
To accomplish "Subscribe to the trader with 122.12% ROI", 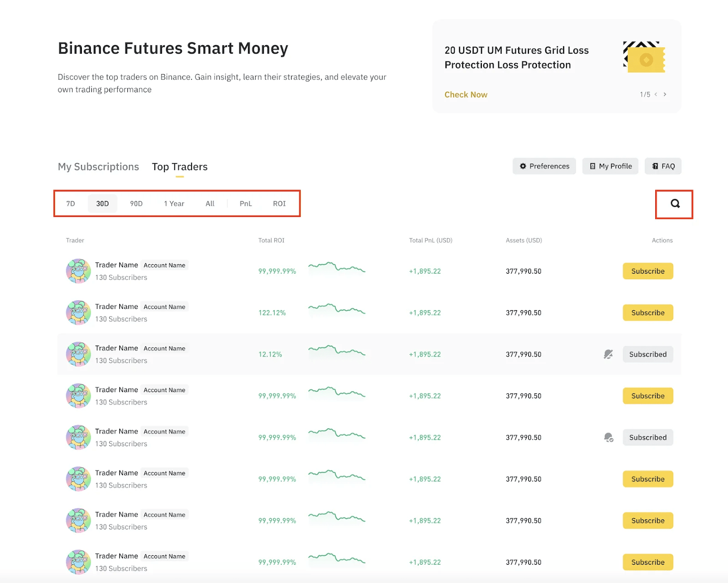I will point(648,313).
